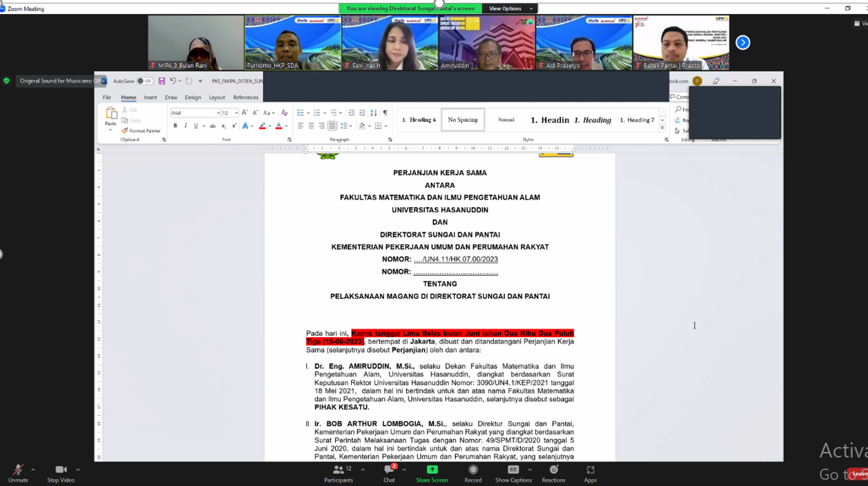Open the Reactions panel in Zoom
This screenshot has width=868, height=486.
point(554,476)
